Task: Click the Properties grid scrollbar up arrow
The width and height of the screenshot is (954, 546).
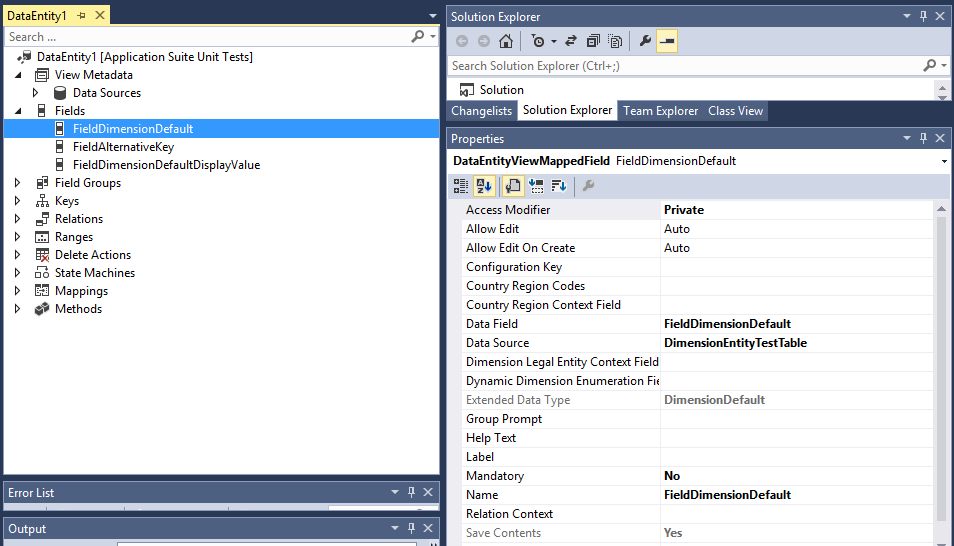Action: click(941, 209)
